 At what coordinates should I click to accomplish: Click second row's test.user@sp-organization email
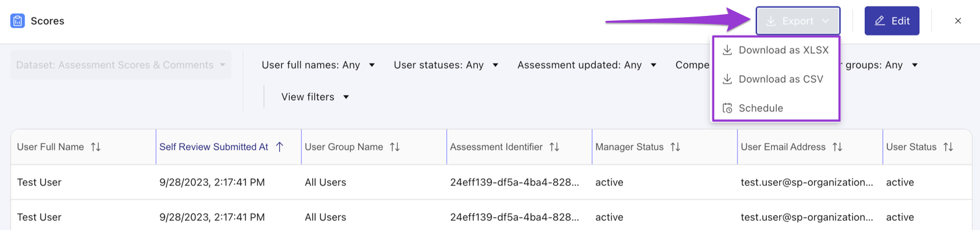pos(807,217)
